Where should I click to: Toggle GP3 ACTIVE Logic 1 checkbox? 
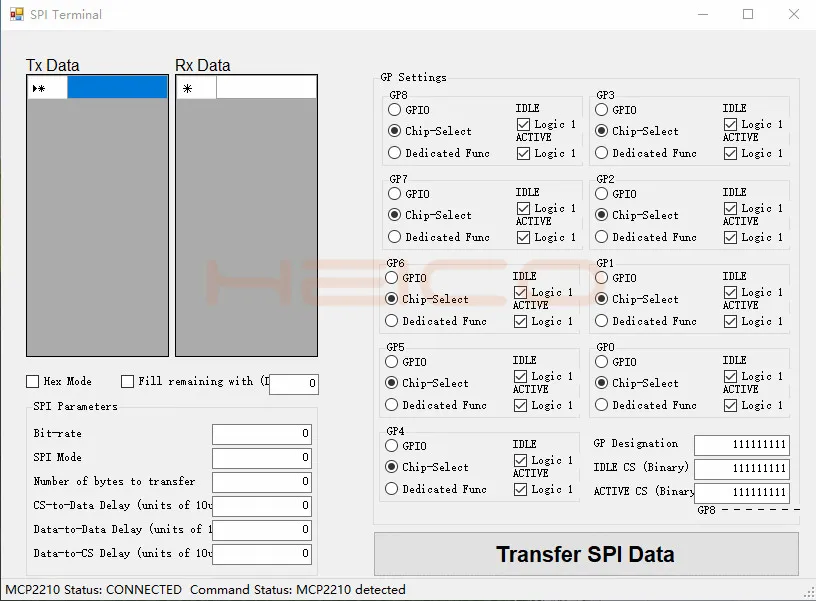point(730,154)
